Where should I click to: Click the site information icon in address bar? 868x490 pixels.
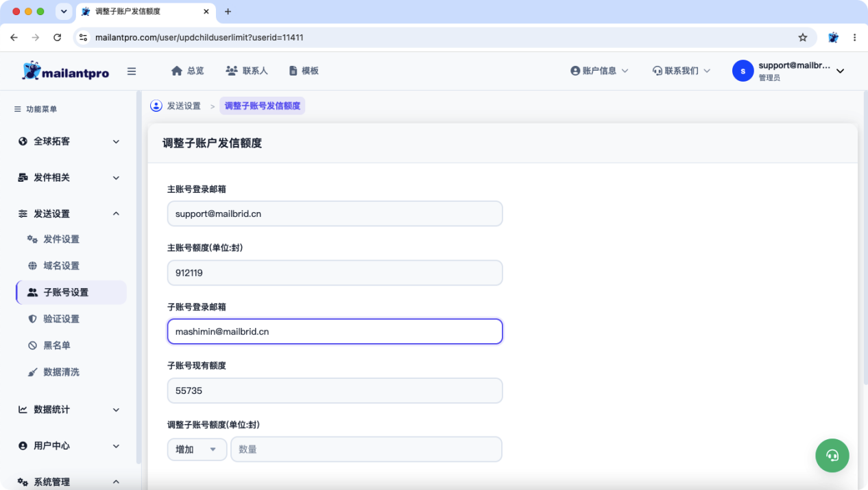pos(84,38)
